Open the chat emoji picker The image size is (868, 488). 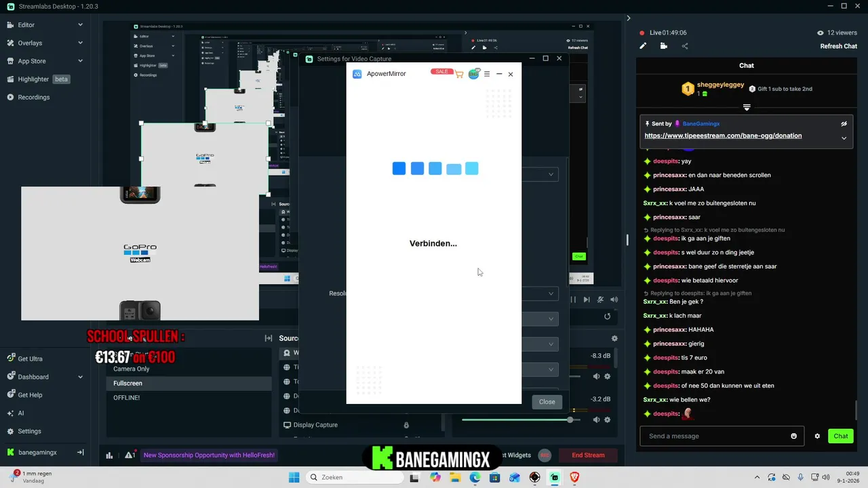click(x=794, y=436)
